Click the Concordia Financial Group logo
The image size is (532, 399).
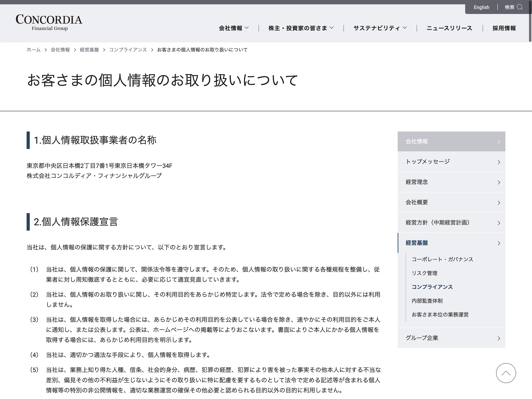49,23
